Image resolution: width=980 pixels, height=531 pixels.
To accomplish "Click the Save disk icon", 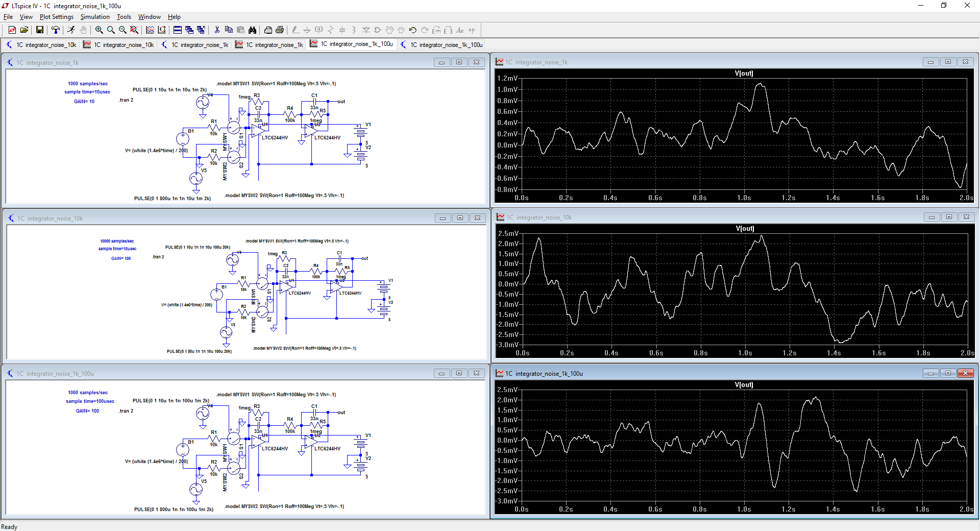I will (x=39, y=30).
